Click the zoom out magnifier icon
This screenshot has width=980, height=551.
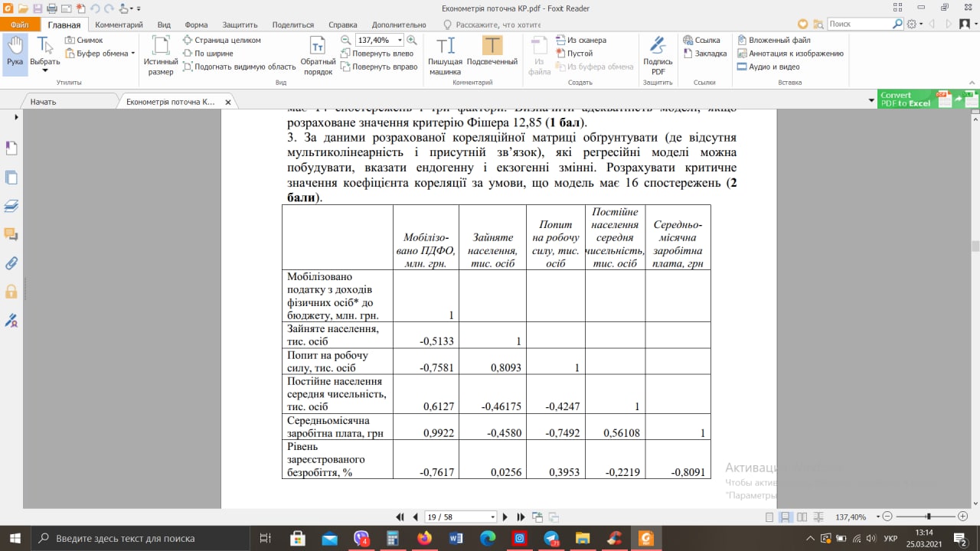coord(346,40)
